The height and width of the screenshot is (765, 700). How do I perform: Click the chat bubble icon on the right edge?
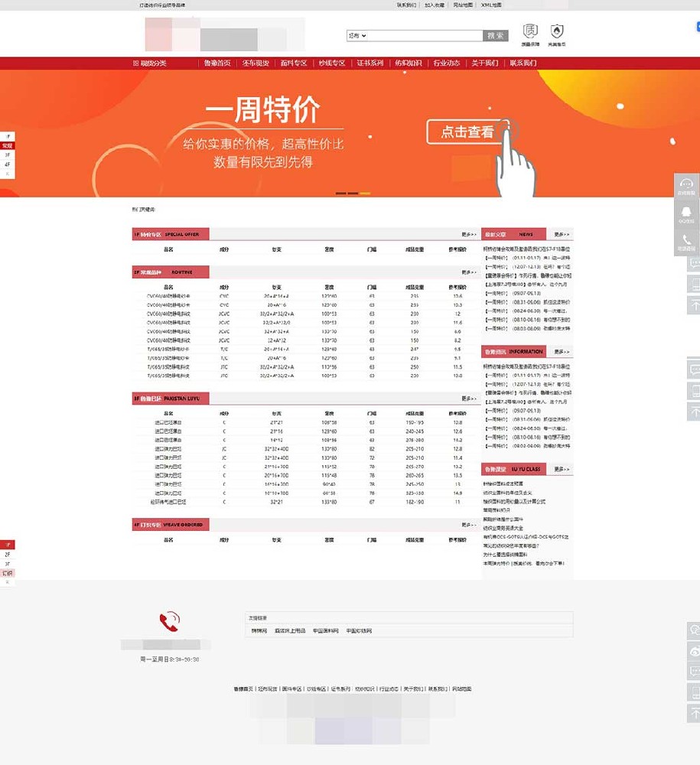(693, 263)
